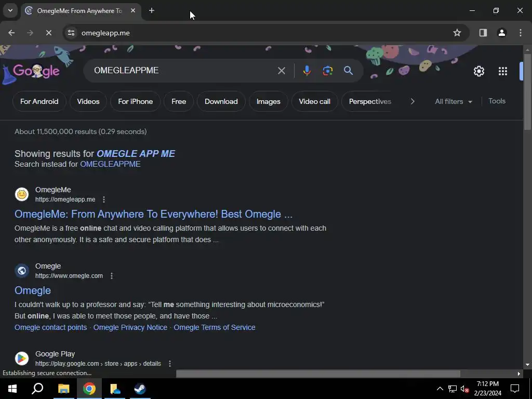Select the Video call filter chip
The height and width of the screenshot is (399, 532).
click(x=314, y=101)
